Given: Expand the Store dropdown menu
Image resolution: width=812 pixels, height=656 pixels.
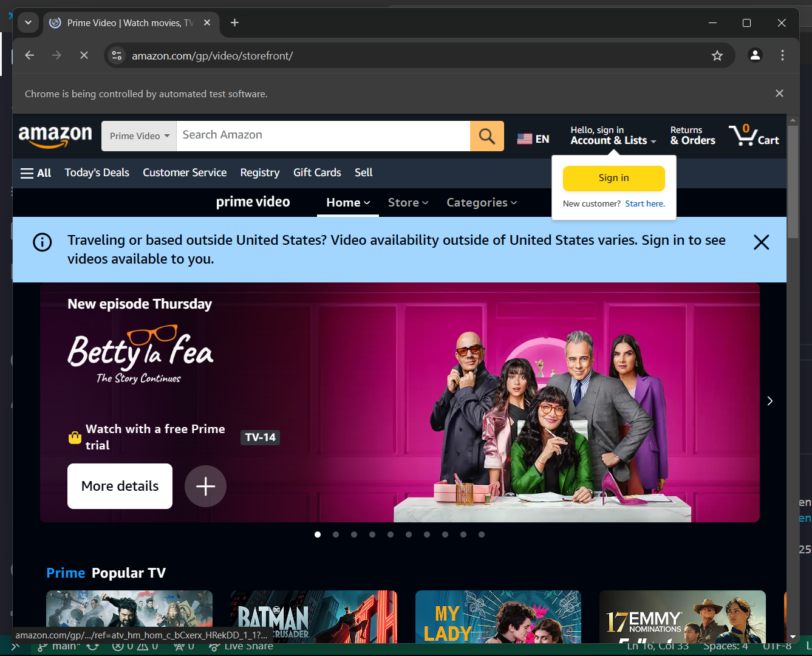Looking at the screenshot, I should [408, 203].
